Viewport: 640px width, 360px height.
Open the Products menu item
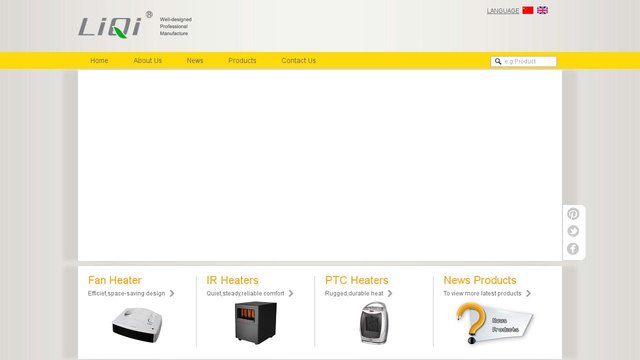[242, 60]
